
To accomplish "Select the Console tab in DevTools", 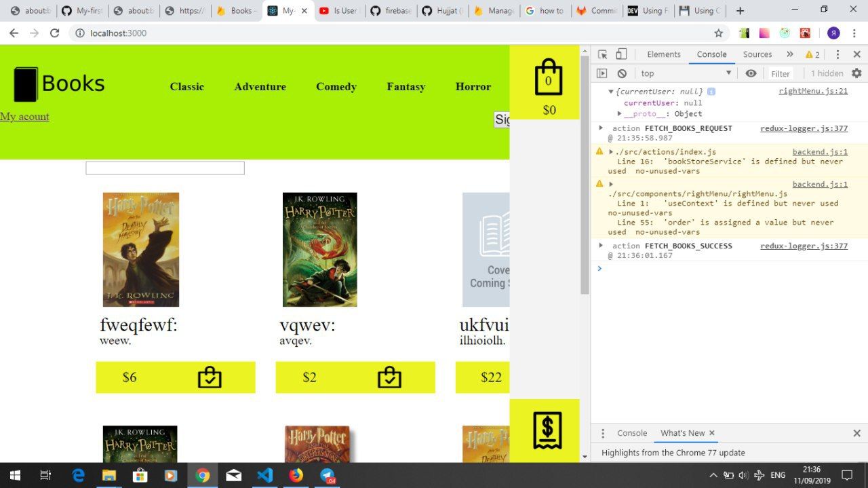I will click(711, 54).
